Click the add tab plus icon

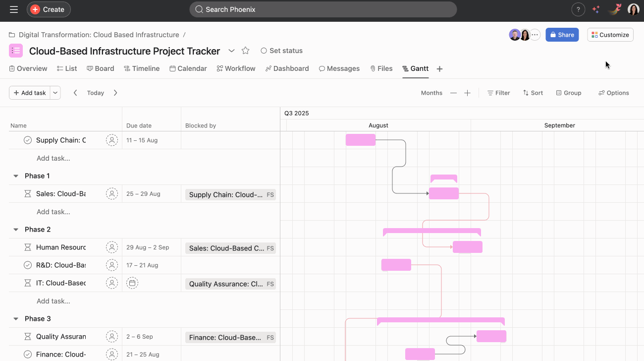click(439, 69)
